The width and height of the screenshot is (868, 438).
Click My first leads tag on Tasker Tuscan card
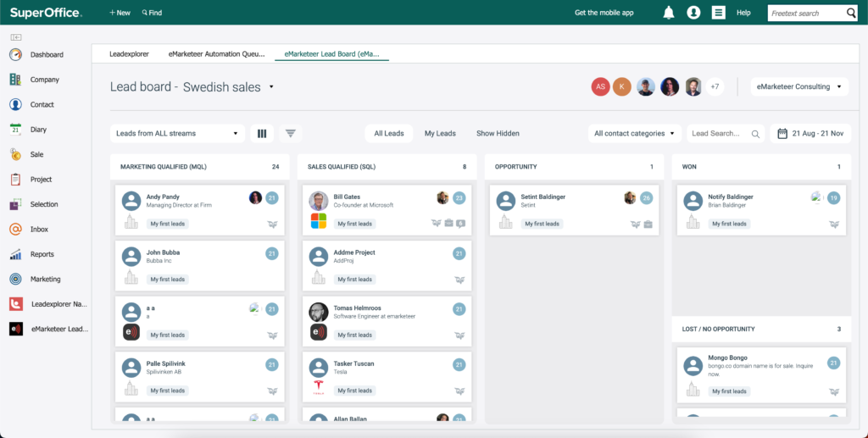355,391
